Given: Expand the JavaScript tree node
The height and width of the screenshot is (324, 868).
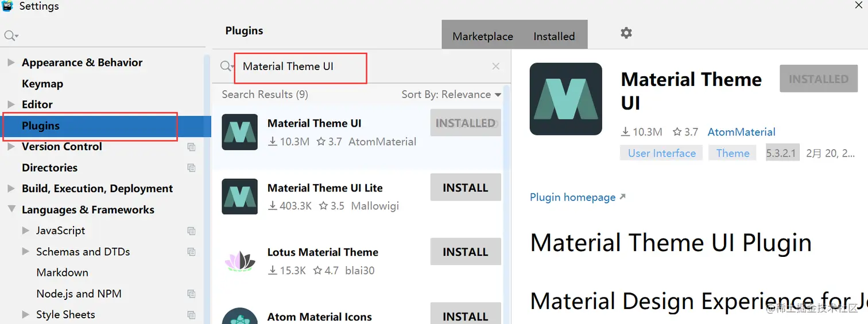Looking at the screenshot, I should [x=25, y=231].
